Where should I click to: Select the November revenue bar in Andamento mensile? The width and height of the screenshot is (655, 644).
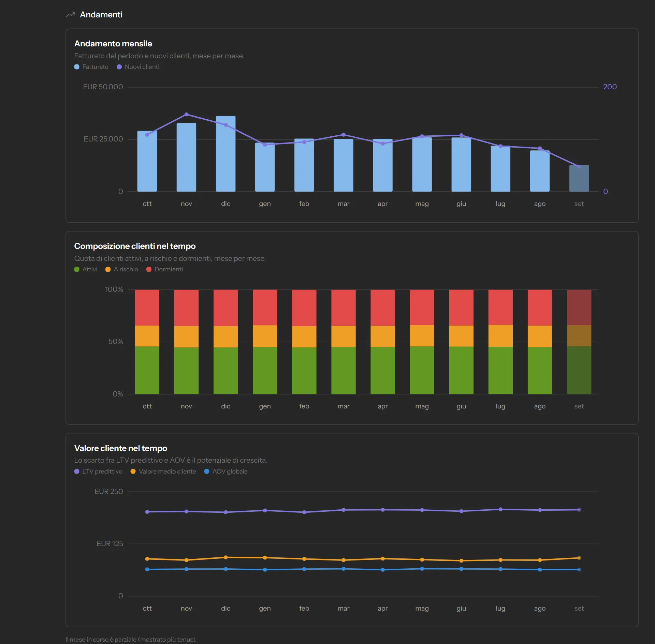click(186, 157)
